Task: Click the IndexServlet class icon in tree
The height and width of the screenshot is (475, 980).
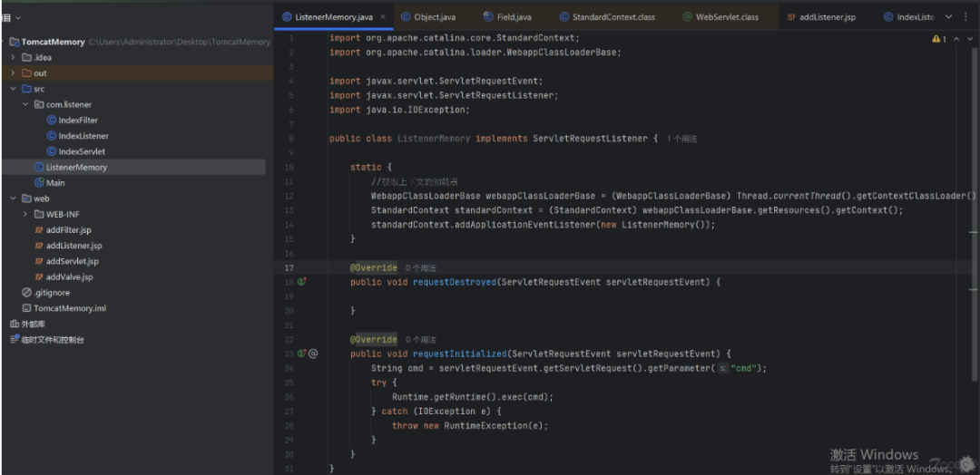Action: 52,151
